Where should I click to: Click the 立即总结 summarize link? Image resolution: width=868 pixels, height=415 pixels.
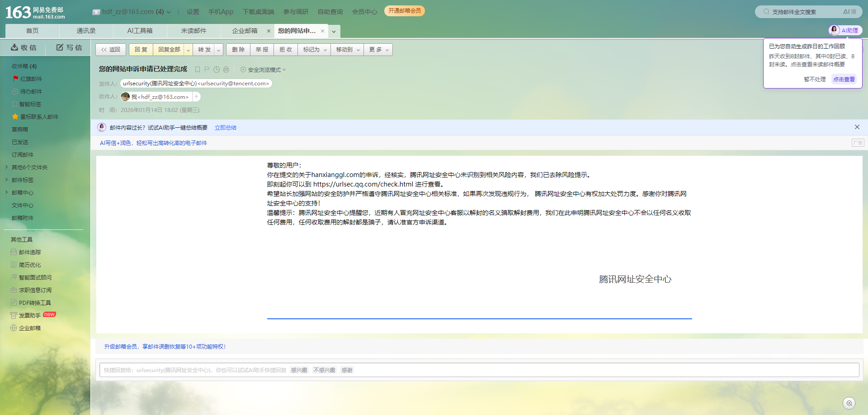pyautogui.click(x=226, y=128)
